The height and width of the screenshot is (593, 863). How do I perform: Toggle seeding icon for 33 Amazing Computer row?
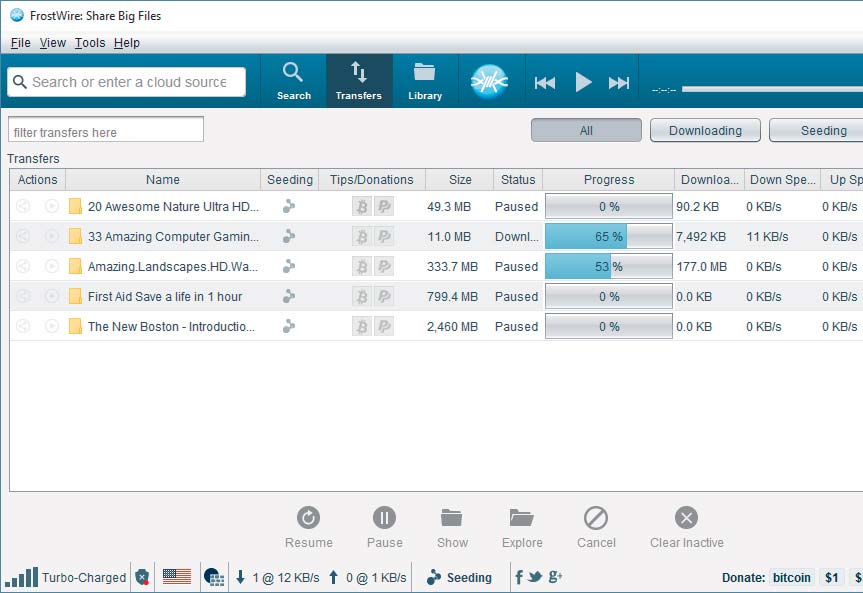point(289,236)
